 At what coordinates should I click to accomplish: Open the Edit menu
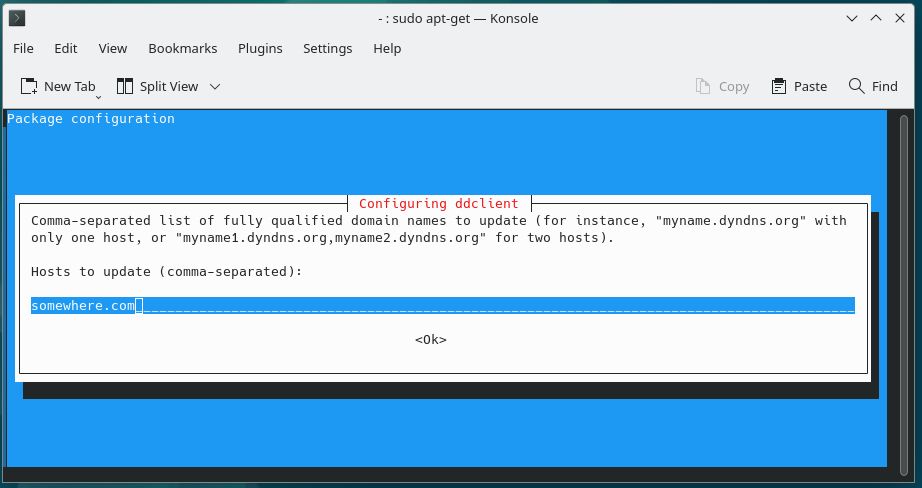66,49
